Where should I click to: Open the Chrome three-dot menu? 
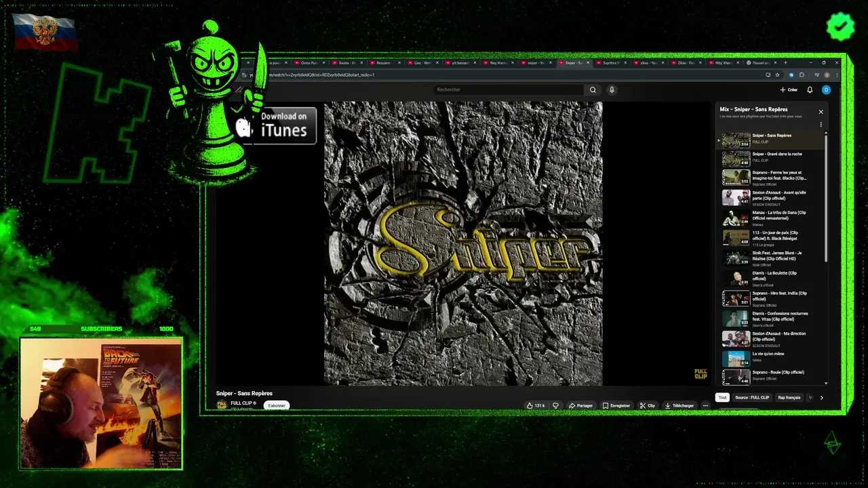(x=837, y=75)
